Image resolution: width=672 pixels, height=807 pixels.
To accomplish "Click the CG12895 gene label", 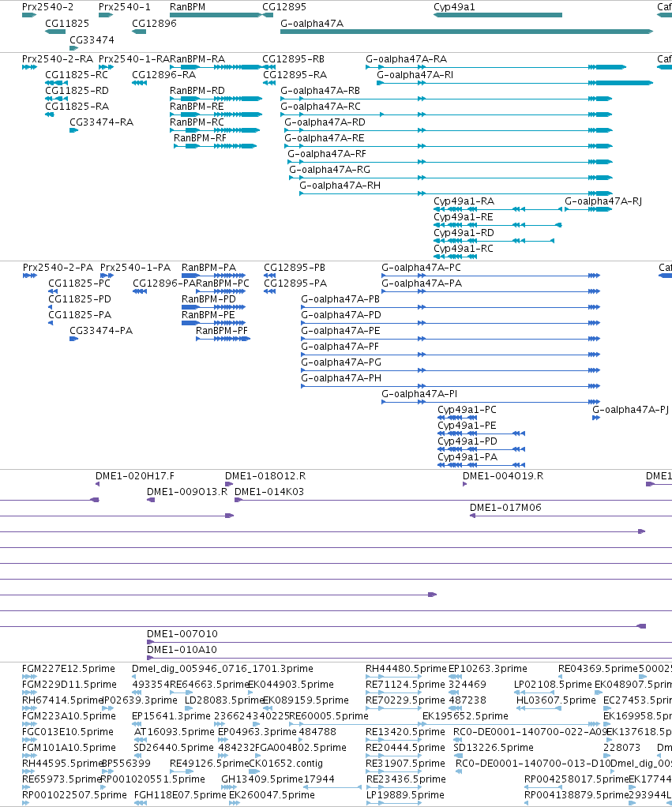I will tap(284, 7).
